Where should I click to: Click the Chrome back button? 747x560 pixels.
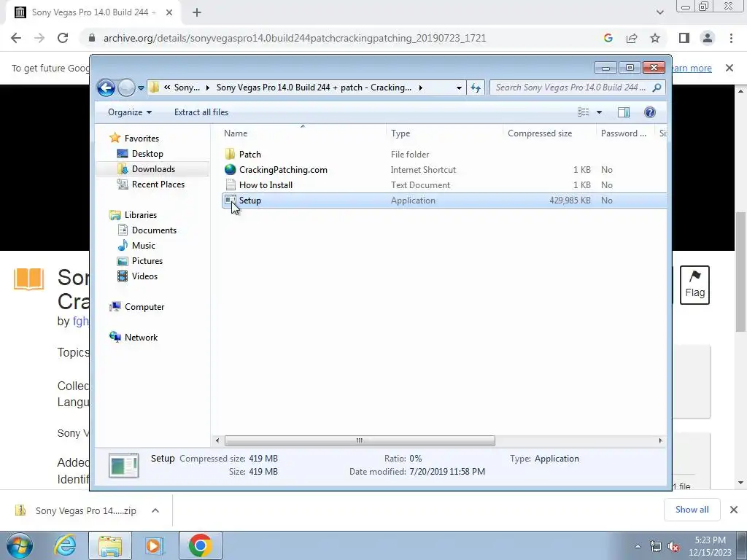16,38
